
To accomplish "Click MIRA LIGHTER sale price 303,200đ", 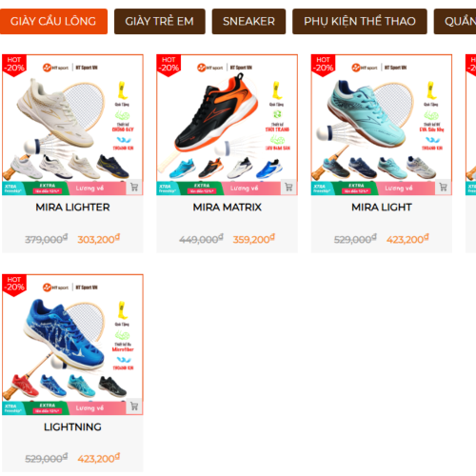I will pyautogui.click(x=99, y=239).
